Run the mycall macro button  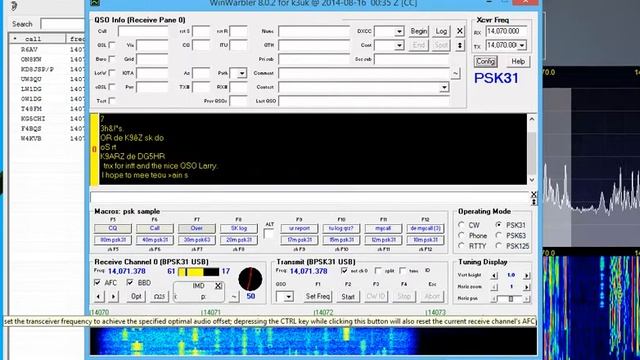pos(383,228)
